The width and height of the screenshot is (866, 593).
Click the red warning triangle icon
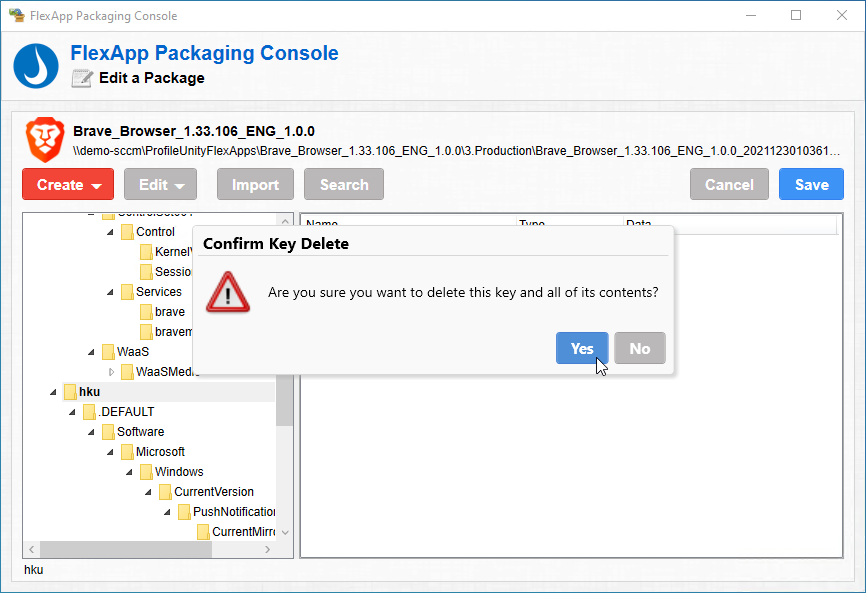(226, 292)
